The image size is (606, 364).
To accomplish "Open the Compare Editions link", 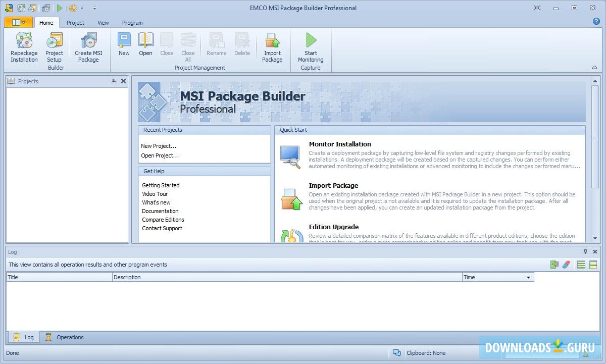I will 163,220.
